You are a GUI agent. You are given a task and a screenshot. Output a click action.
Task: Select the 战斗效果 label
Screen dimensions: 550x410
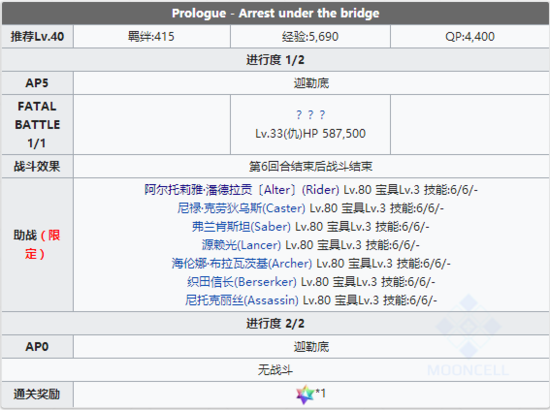click(37, 166)
